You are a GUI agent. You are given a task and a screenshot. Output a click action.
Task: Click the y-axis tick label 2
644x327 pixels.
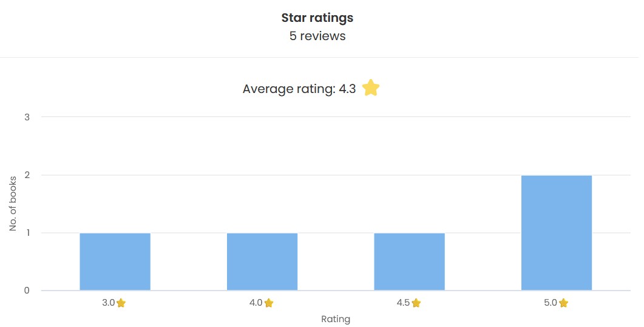pos(27,175)
